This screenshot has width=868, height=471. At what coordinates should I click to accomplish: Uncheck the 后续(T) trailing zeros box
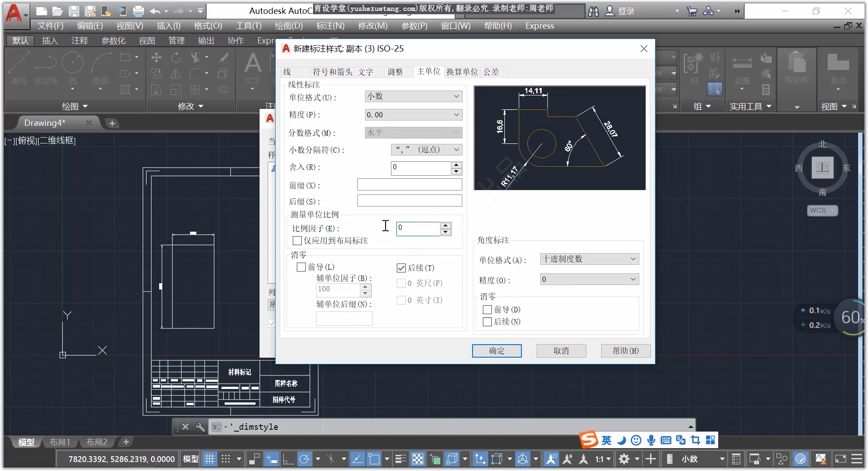(401, 268)
